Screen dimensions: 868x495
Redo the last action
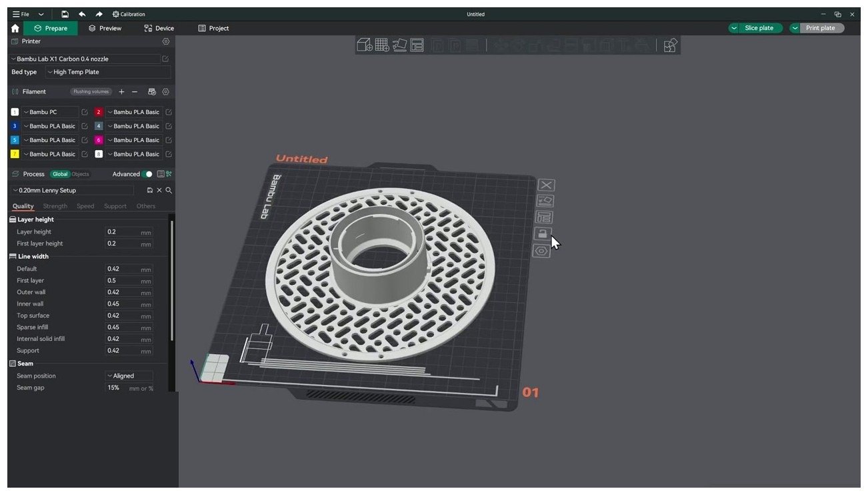(x=99, y=14)
